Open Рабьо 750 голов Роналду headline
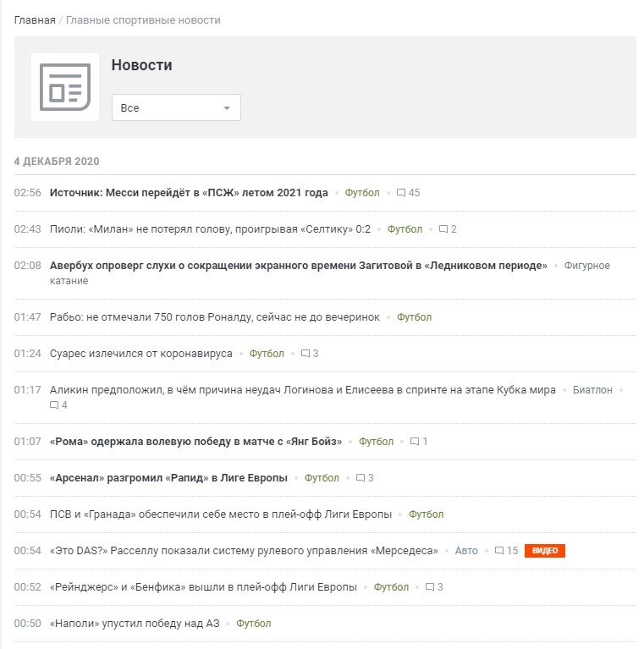This screenshot has height=649, width=644. coord(215,317)
